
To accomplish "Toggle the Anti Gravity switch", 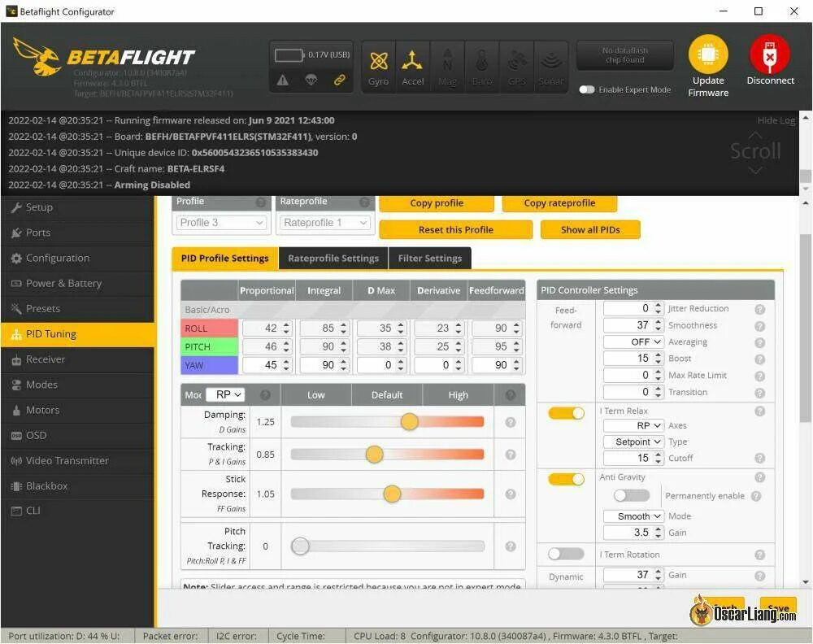I will click(566, 479).
